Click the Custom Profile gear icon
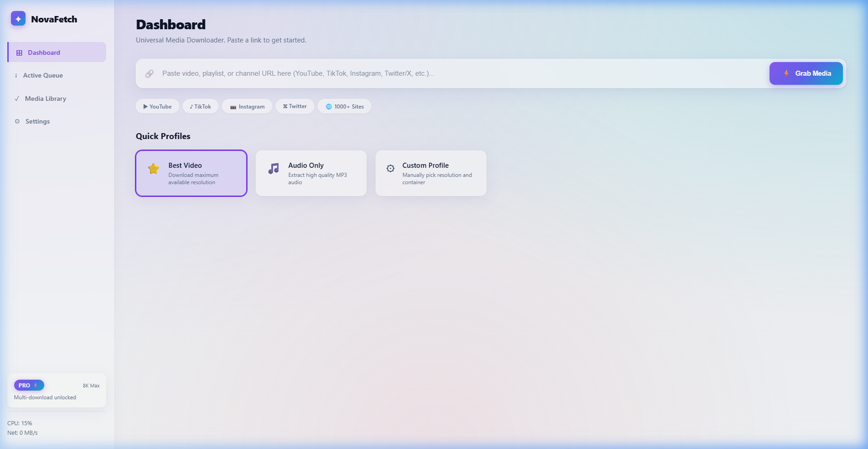The width and height of the screenshot is (868, 449). pos(391,169)
